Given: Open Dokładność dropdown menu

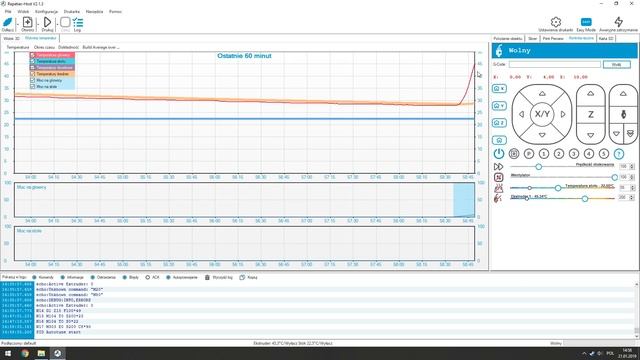Looking at the screenshot, I should pos(69,47).
